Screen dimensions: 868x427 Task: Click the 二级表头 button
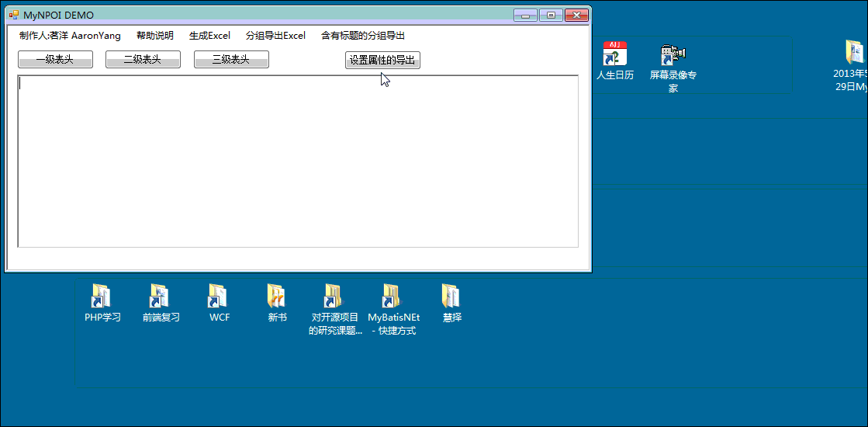point(143,60)
